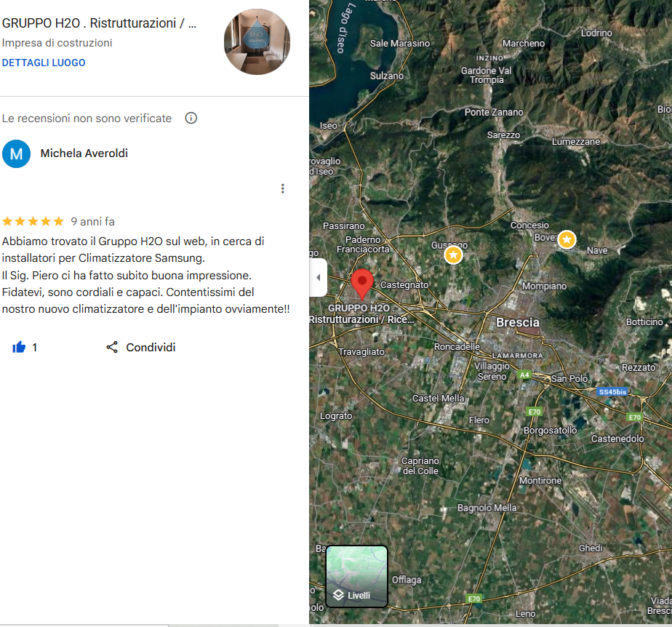Screen dimensions: 672x627
Task: Click the Lograto town label
Action: pyautogui.click(x=336, y=416)
